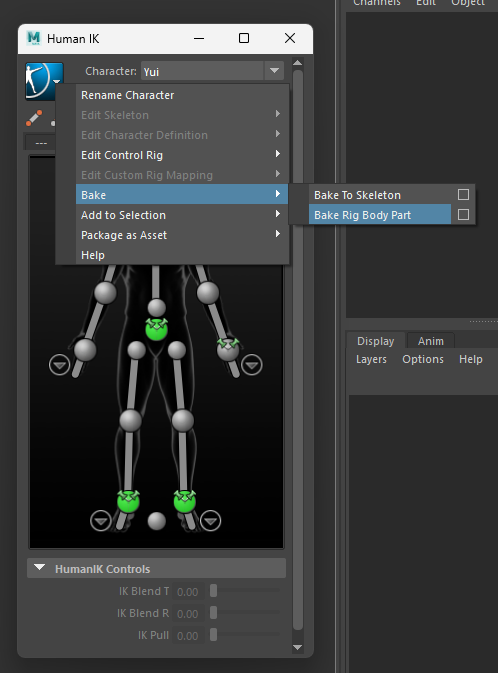Viewport: 498px width, 673px height.
Task: Select the skeleton bone tool icon
Action: 34,118
